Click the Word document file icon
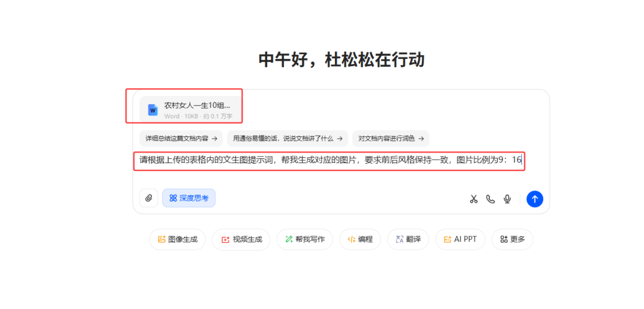 click(x=153, y=110)
